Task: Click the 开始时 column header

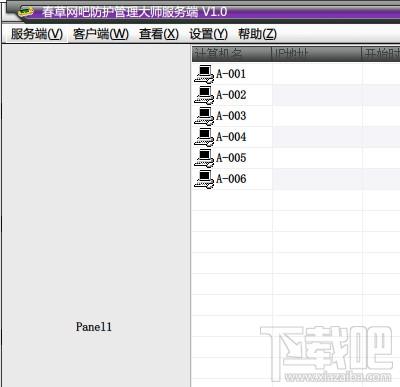Action: click(x=381, y=54)
